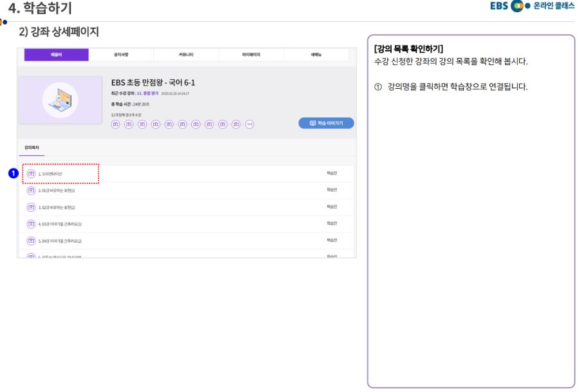Click the 학습전 status in the 오리엔테이션 row
This screenshot has height=392, width=579.
(x=332, y=173)
